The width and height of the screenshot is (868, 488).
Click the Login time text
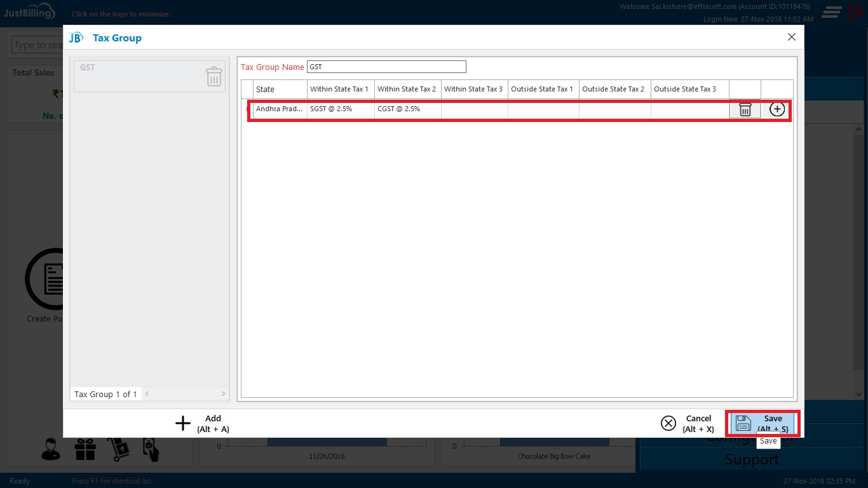[x=758, y=20]
